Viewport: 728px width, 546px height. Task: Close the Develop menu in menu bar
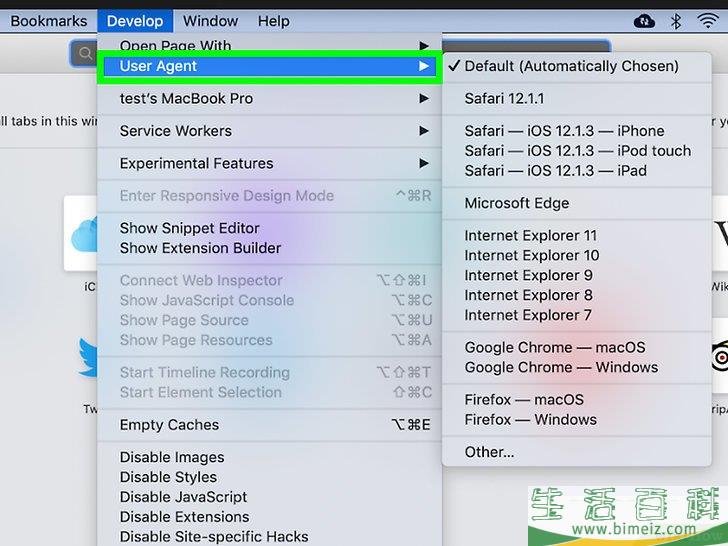pyautogui.click(x=135, y=21)
